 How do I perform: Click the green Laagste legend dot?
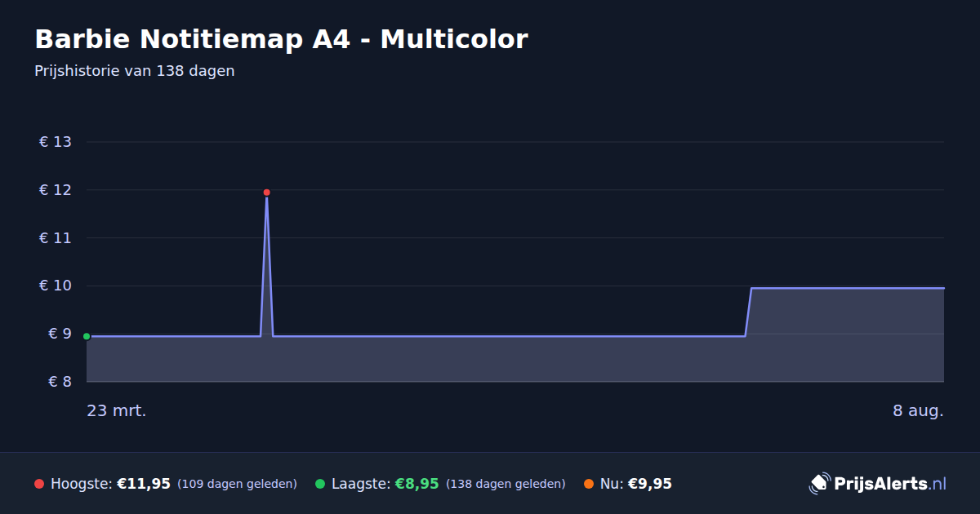coord(320,484)
